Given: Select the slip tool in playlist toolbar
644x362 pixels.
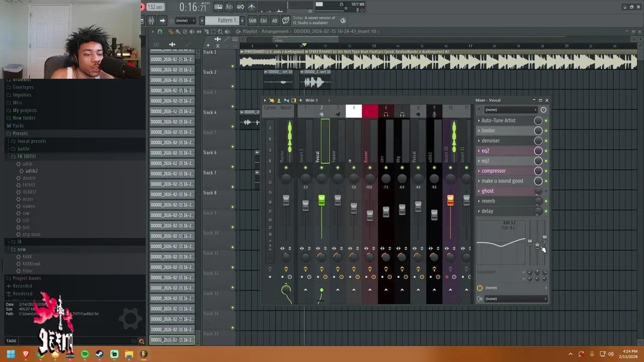Looking at the screenshot, I should [x=199, y=31].
